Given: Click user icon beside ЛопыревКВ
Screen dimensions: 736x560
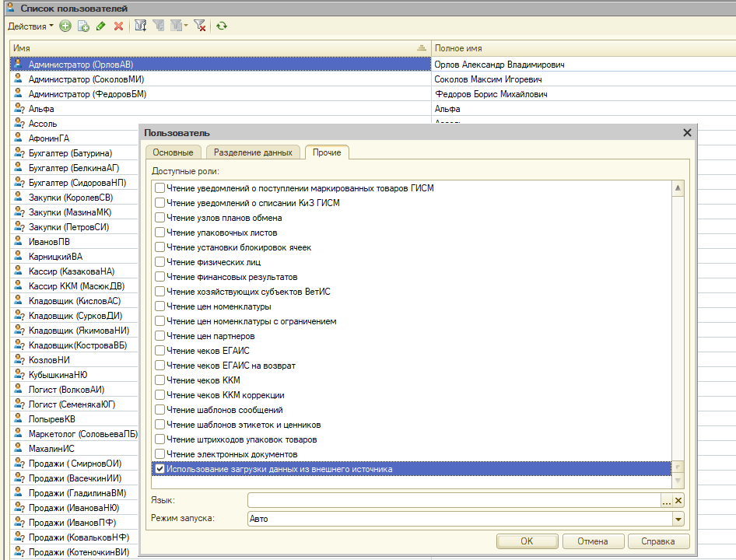Looking at the screenshot, I should point(19,418).
